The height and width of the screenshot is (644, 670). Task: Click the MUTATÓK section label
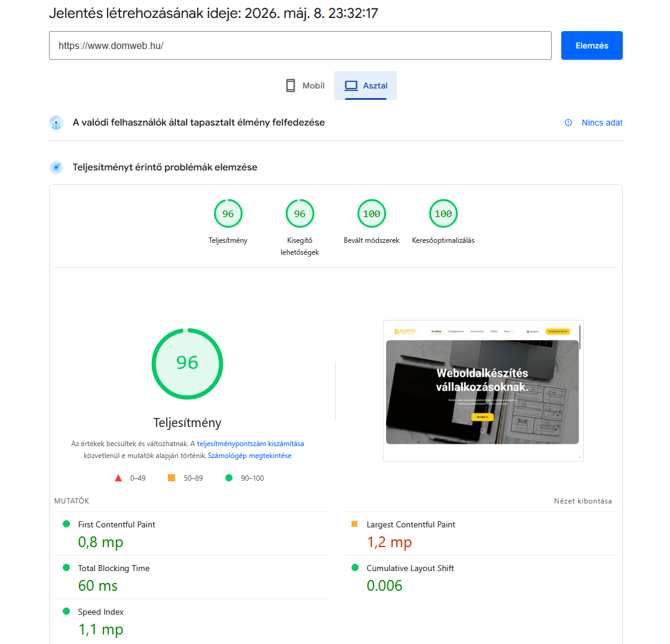pyautogui.click(x=72, y=500)
